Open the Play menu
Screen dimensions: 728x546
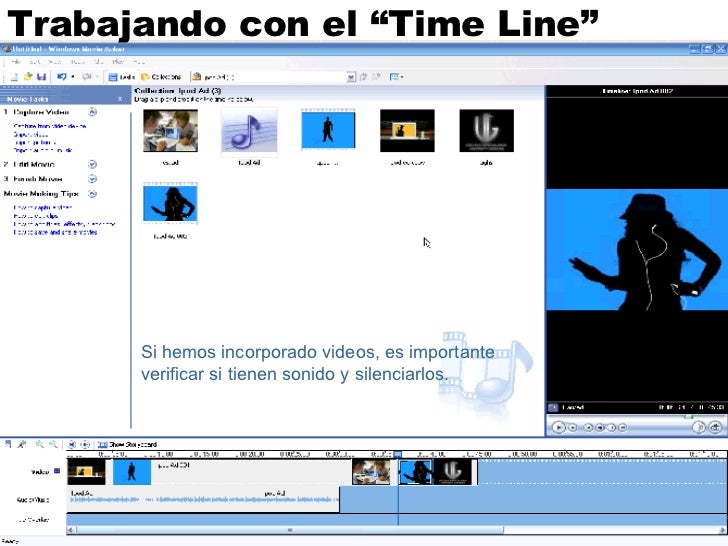[x=118, y=62]
